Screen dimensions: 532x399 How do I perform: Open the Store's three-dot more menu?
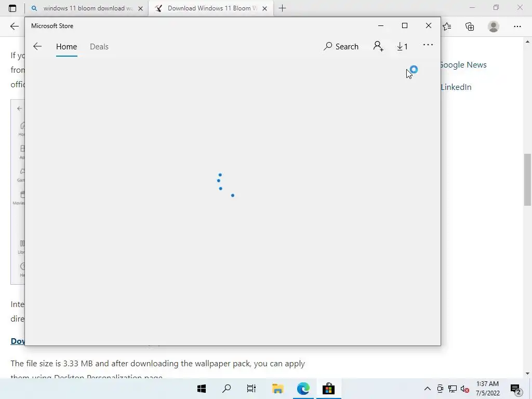(428, 45)
